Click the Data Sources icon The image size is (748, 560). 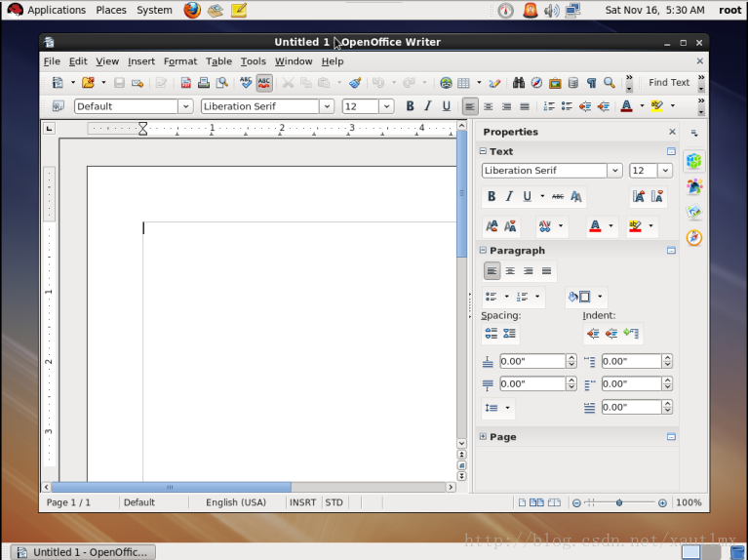click(572, 83)
